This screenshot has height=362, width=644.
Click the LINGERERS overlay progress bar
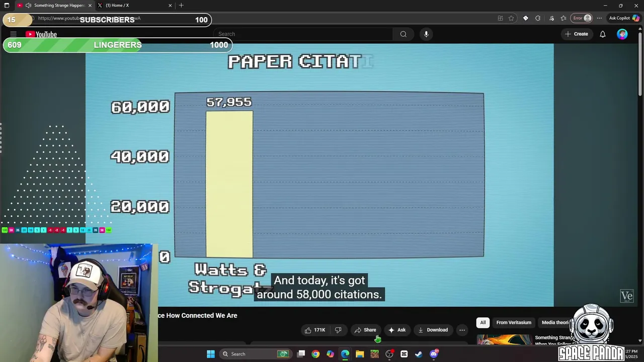[118, 45]
